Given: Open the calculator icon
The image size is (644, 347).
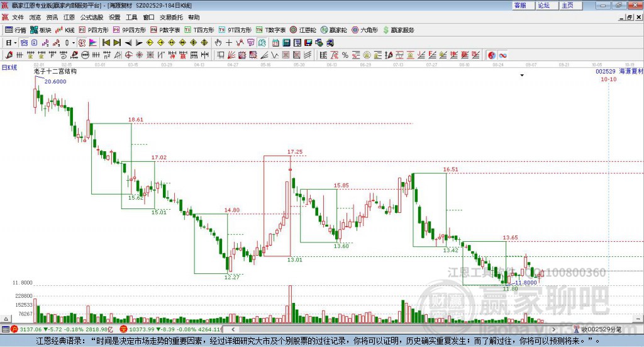Looking at the screenshot, I should pos(286,43).
